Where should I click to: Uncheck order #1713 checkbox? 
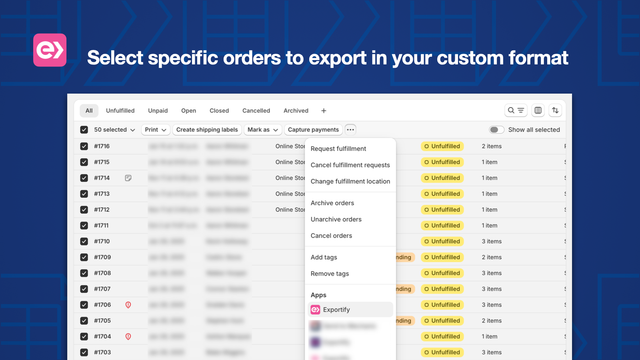point(84,194)
